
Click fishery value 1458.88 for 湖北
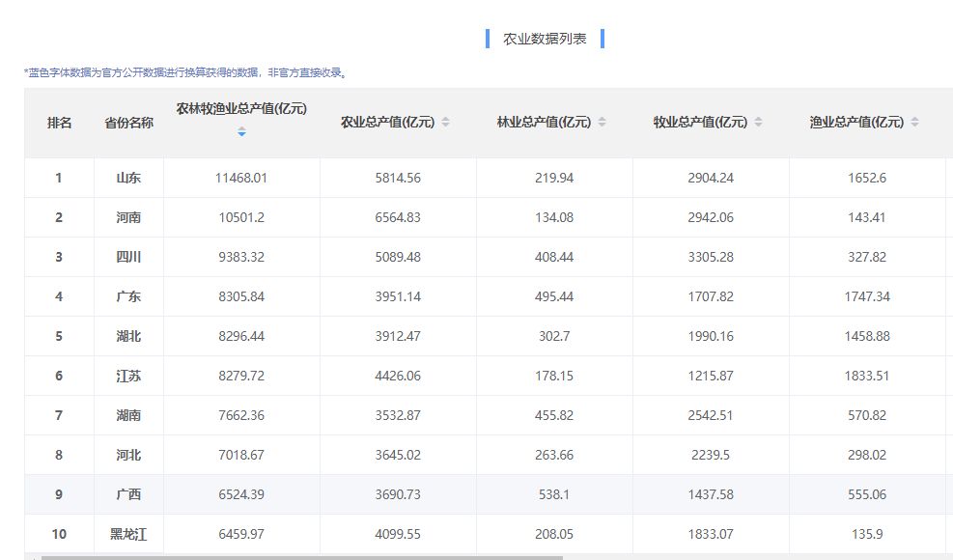click(867, 336)
